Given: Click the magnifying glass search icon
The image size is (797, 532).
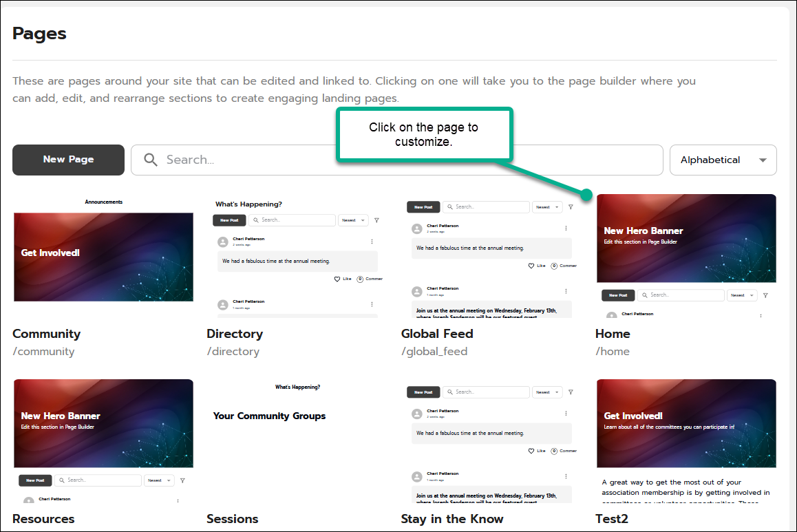Looking at the screenshot, I should [x=151, y=160].
